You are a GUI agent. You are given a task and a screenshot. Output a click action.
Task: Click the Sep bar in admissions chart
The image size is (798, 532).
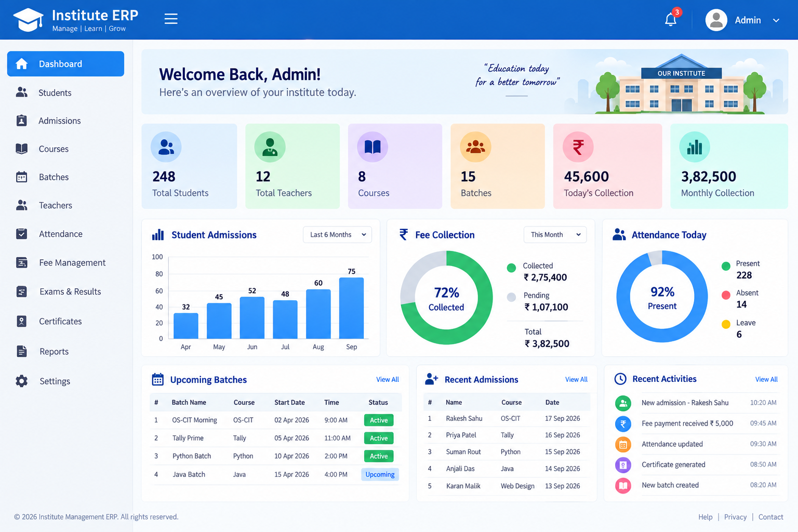point(351,308)
